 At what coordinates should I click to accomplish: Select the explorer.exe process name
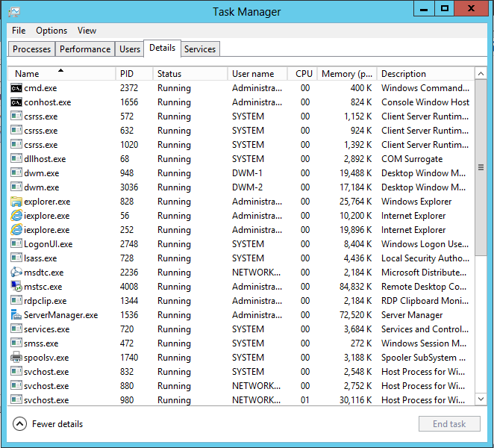tap(47, 202)
